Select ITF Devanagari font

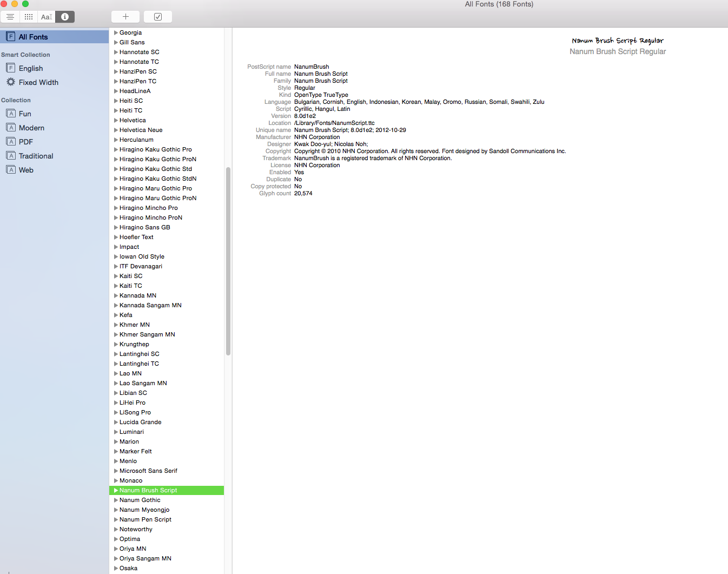(141, 266)
